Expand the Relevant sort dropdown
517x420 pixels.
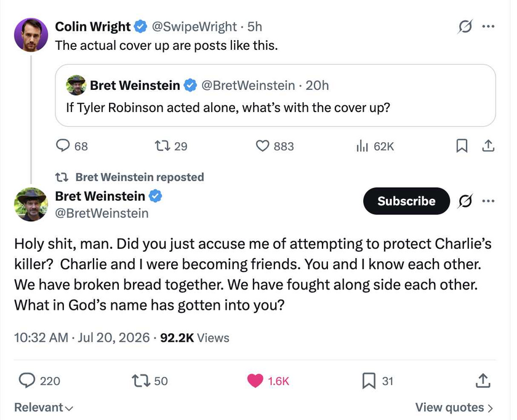(44, 408)
